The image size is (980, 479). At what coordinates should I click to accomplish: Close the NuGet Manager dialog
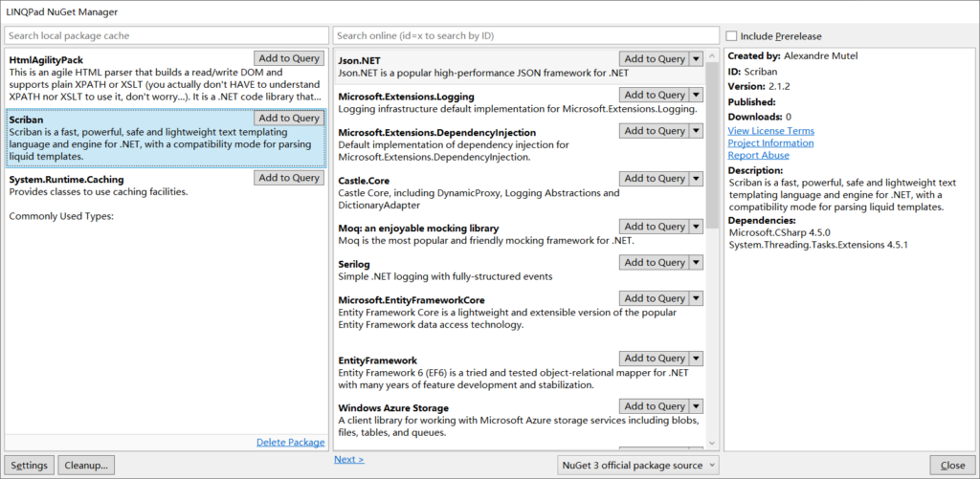952,466
